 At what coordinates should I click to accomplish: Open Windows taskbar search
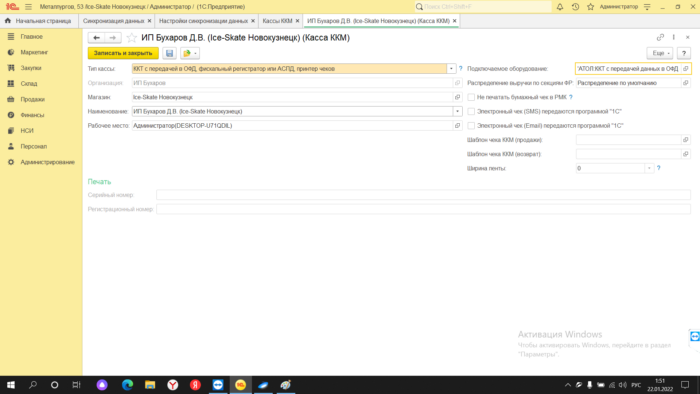[x=33, y=385]
